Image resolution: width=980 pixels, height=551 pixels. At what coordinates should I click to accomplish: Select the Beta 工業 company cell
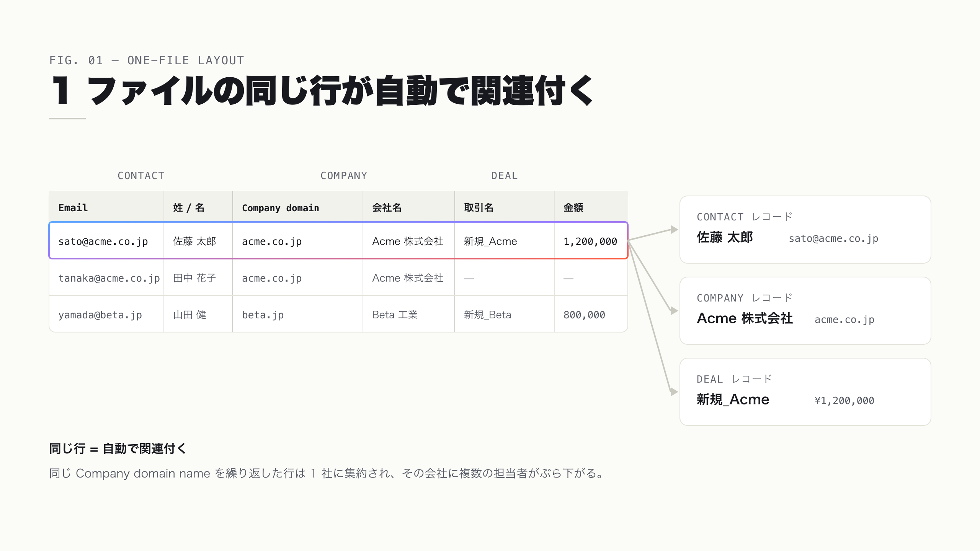409,315
